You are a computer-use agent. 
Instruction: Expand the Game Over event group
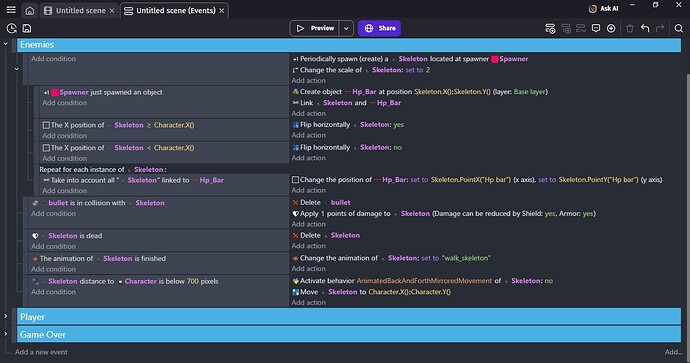point(6,334)
